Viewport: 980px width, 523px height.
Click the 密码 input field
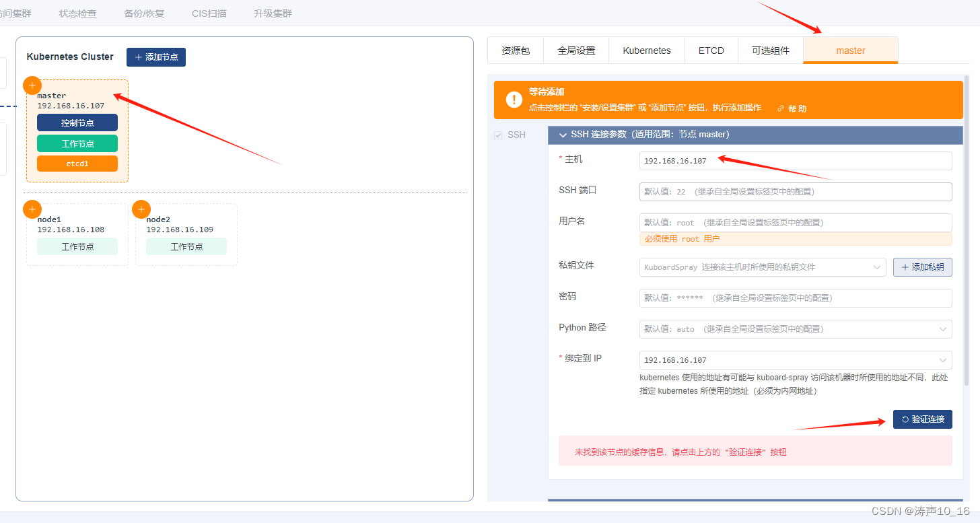pyautogui.click(x=796, y=298)
